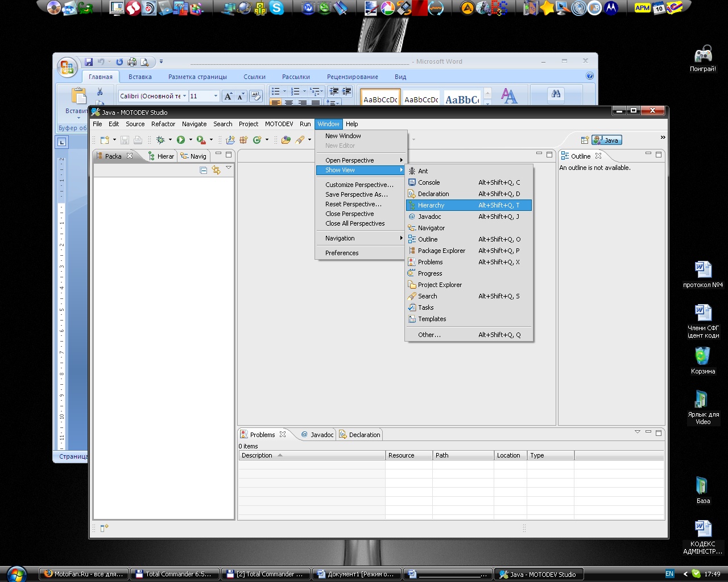Switch to the Javadoc tab
Image resolution: width=728 pixels, height=582 pixels.
pyautogui.click(x=317, y=435)
